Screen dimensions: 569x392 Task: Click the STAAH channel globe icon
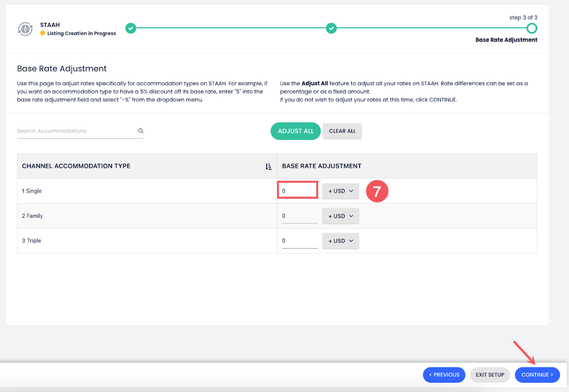[25, 29]
